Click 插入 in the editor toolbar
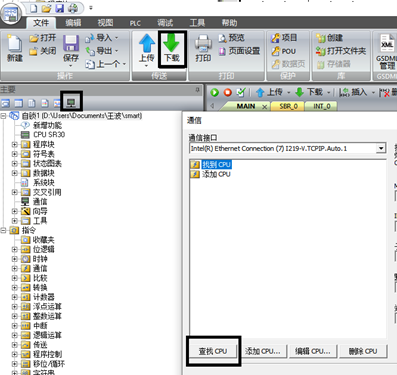 (x=353, y=92)
